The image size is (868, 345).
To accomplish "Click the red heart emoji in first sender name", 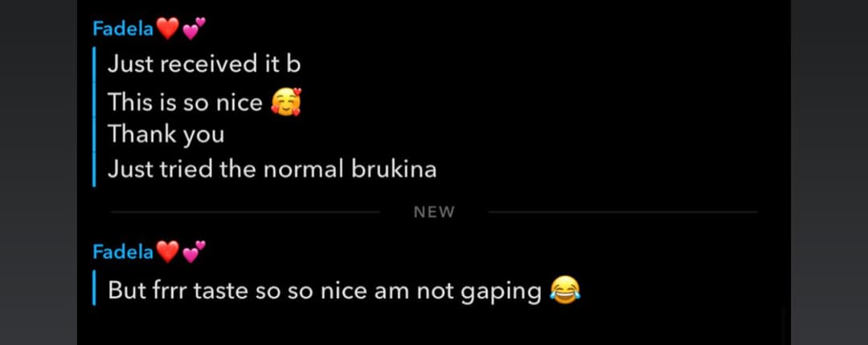I will tap(168, 29).
